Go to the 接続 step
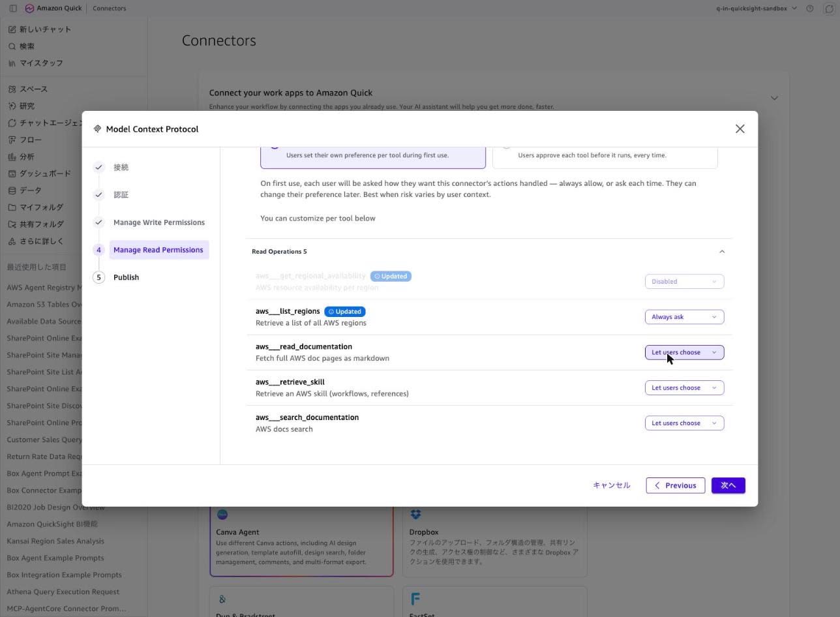Image resolution: width=840 pixels, height=617 pixels. [x=121, y=168]
